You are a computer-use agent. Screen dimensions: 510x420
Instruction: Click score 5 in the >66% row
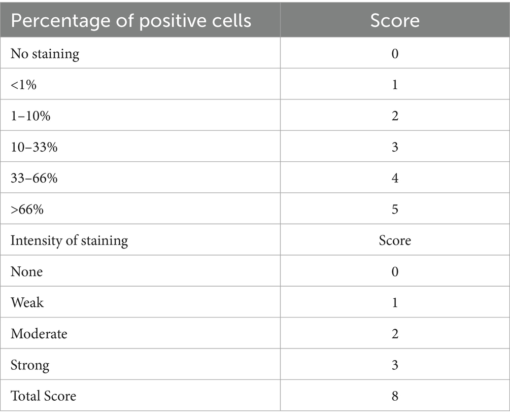coord(395,209)
